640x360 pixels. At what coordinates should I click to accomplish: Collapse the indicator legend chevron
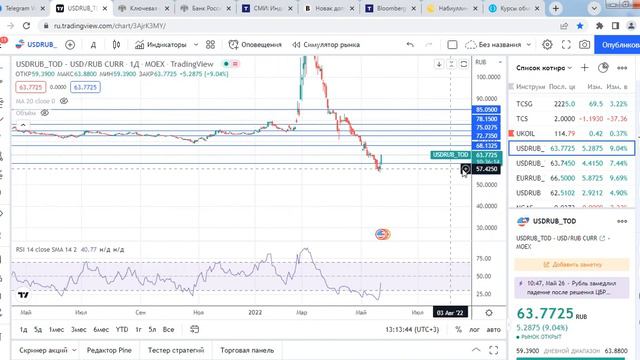pos(23,125)
